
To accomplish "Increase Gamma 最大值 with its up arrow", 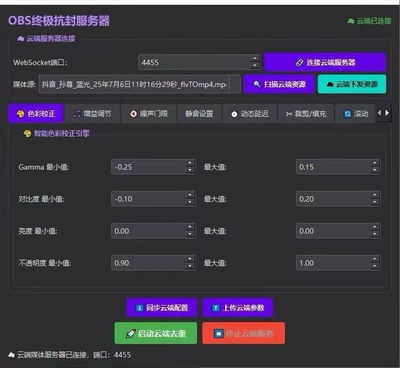I will pos(375,163).
